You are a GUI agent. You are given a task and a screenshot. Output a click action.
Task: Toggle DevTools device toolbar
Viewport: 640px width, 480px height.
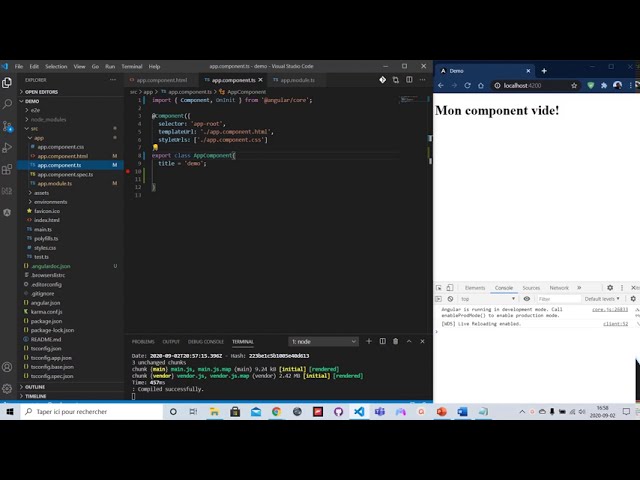tap(449, 288)
